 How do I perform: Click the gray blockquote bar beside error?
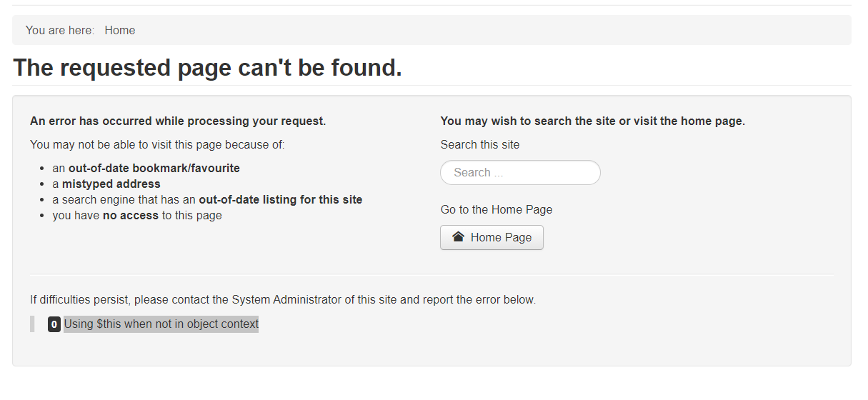(32, 324)
